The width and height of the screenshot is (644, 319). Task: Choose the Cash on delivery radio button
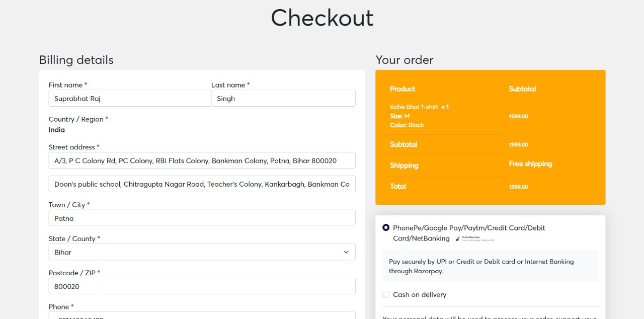point(386,294)
